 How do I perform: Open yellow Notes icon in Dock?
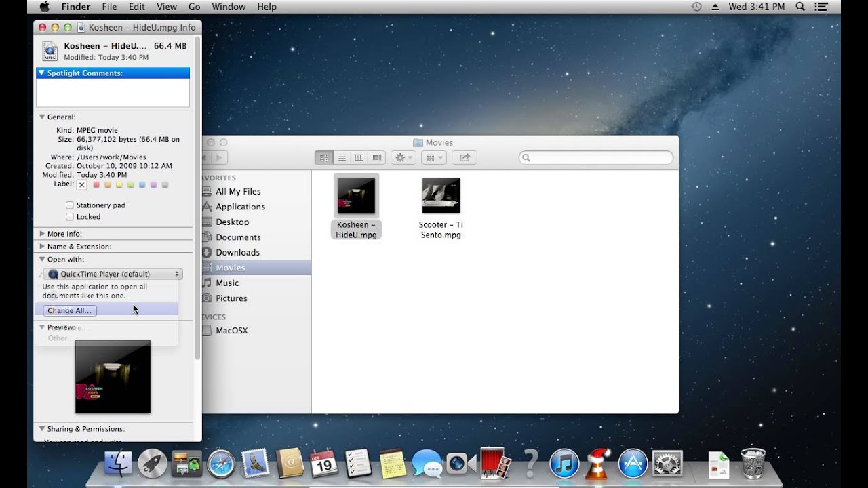[393, 464]
